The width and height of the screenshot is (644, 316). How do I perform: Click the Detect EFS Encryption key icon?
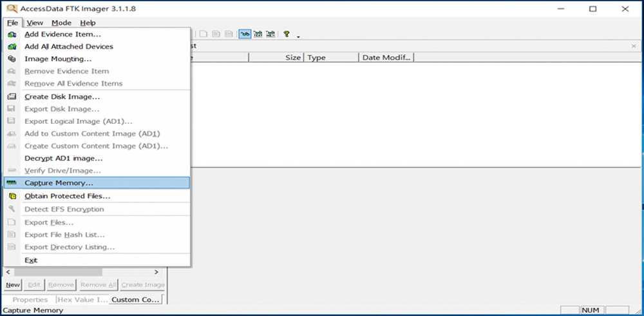(12, 209)
